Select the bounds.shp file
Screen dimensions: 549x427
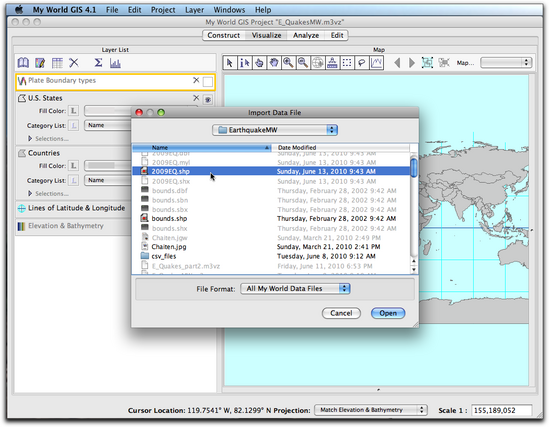(271, 219)
